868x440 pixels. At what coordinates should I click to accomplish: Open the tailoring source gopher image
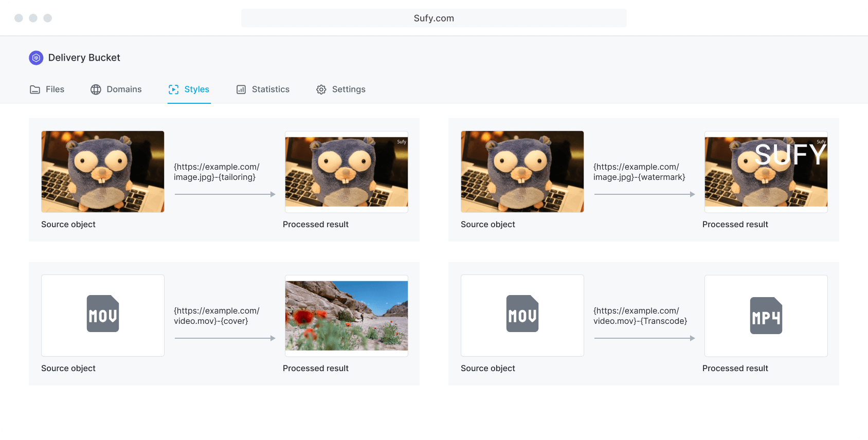click(x=103, y=172)
